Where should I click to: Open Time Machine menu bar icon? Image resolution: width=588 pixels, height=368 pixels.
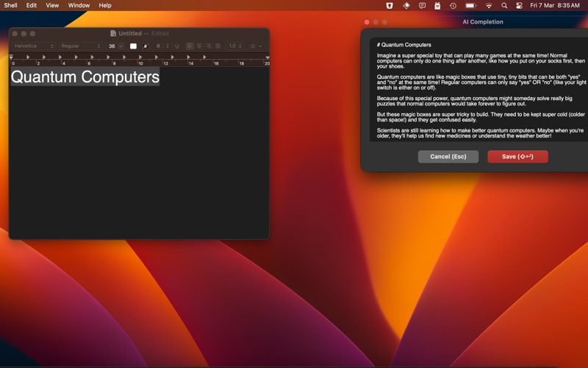click(453, 6)
